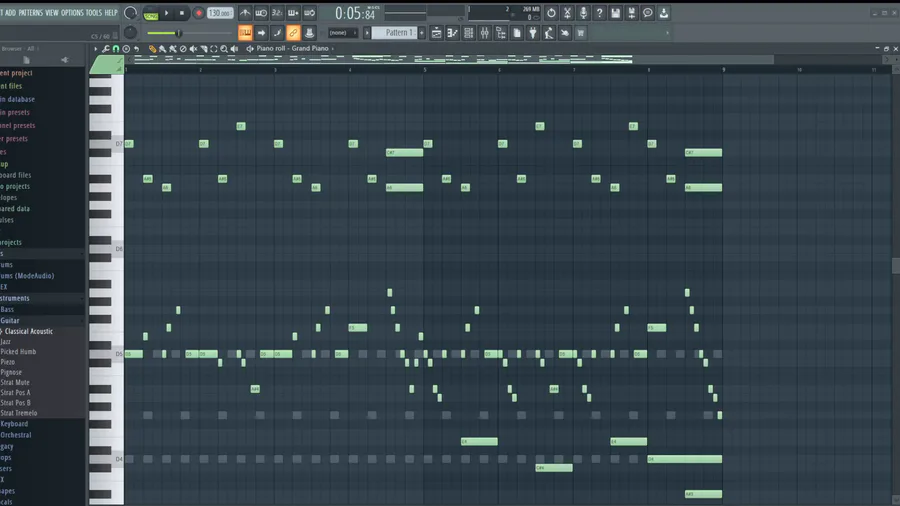This screenshot has height=506, width=900.
Task: Toggle typing keyboard to piano
Action: pos(245,33)
